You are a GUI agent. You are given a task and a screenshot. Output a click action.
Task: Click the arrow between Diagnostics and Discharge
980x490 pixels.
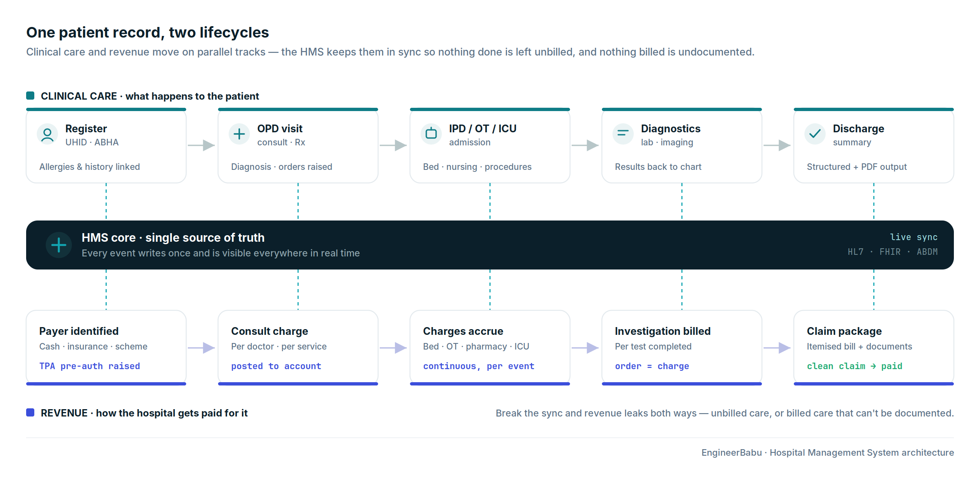(777, 145)
